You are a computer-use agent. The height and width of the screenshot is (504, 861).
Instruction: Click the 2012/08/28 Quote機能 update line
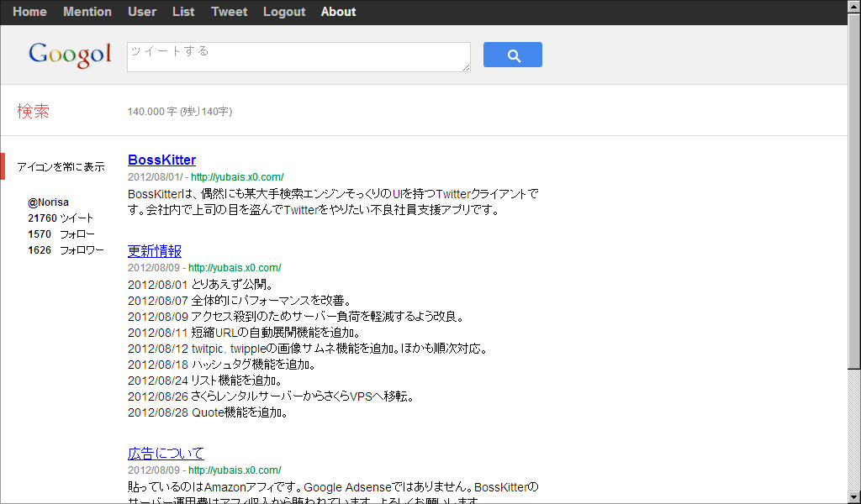209,412
